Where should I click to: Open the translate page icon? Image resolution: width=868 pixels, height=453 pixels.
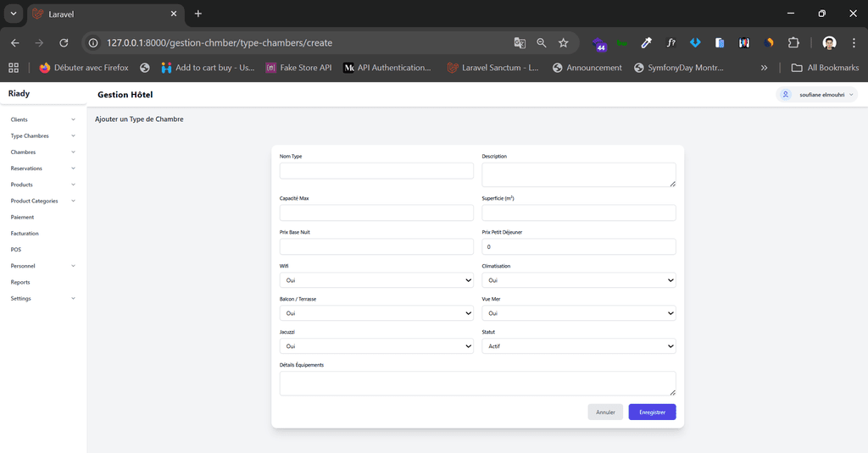coord(520,42)
